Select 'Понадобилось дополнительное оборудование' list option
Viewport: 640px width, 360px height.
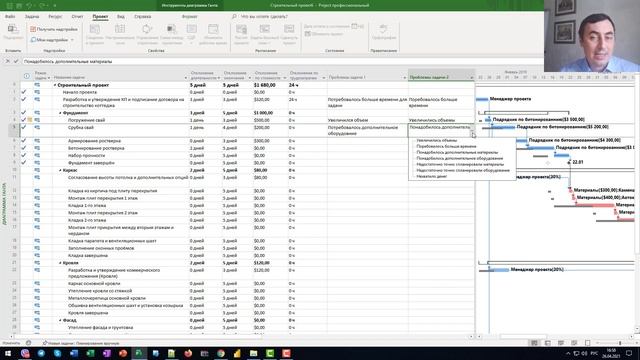tap(460, 158)
